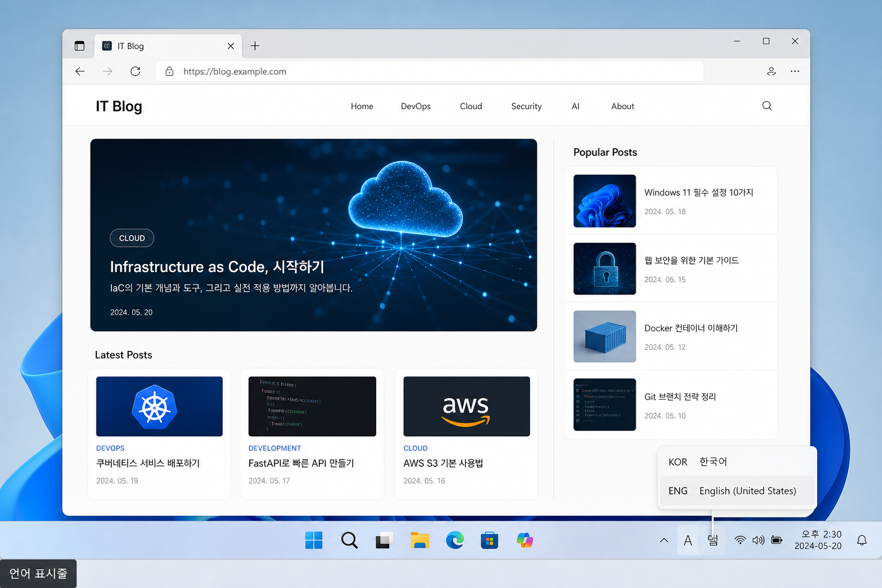Select ENG English (United States) language
Viewport: 882px width, 588px height.
[737, 491]
